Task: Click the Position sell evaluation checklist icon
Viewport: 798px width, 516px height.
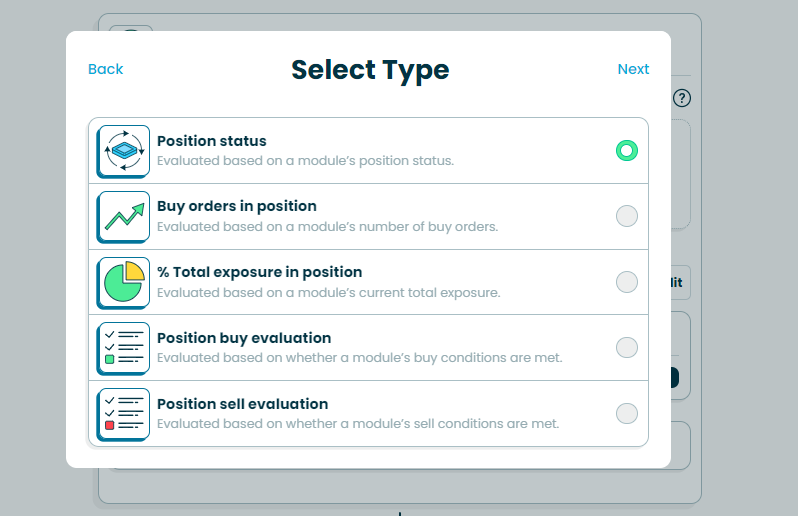Action: point(124,413)
